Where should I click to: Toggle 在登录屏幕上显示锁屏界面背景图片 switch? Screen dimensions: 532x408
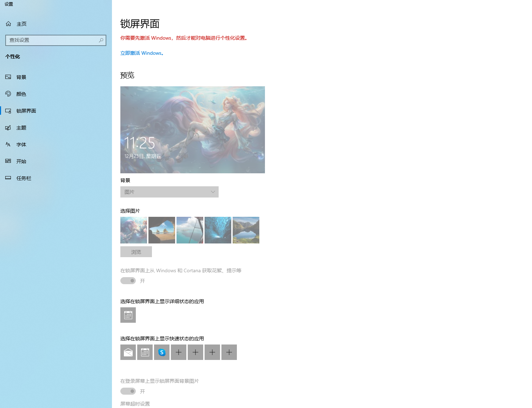[128, 391]
